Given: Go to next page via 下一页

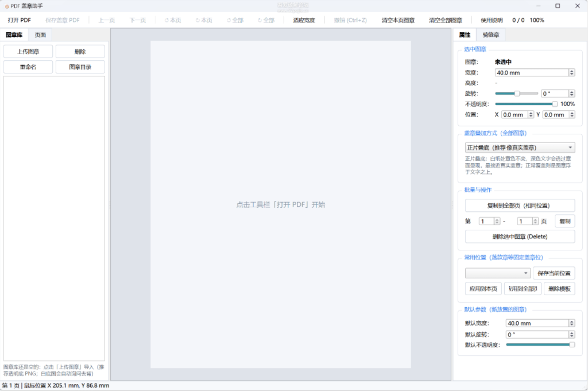Looking at the screenshot, I should 138,20.
